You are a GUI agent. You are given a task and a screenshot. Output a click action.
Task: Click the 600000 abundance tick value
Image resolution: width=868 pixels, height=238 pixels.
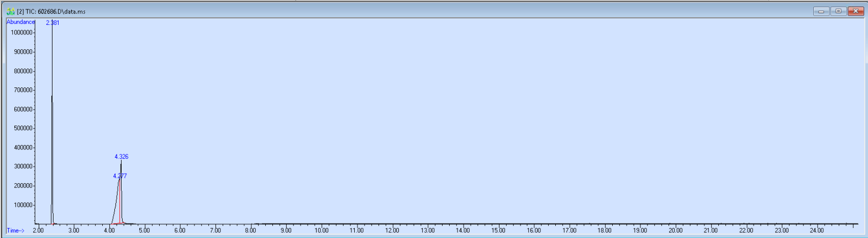click(23, 110)
